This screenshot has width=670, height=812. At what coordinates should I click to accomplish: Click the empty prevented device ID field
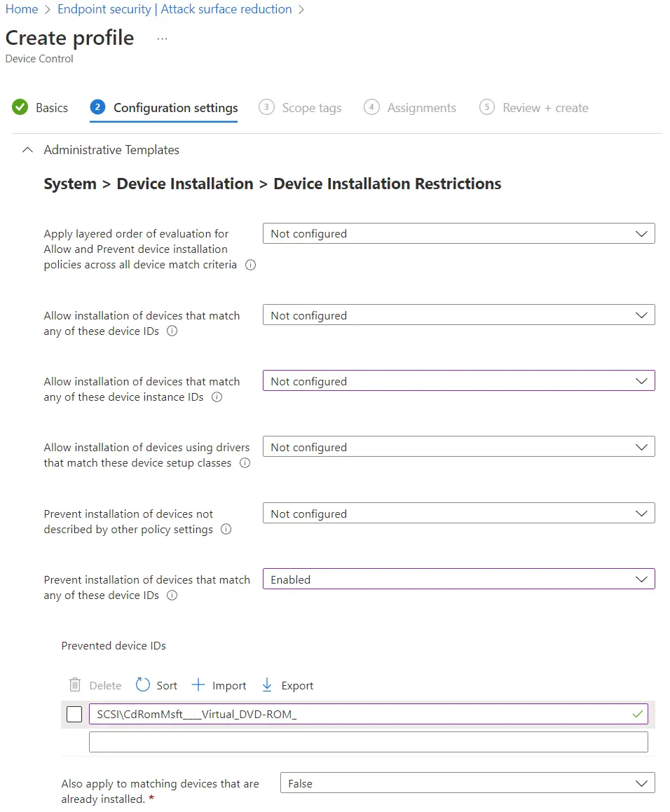pos(368,742)
